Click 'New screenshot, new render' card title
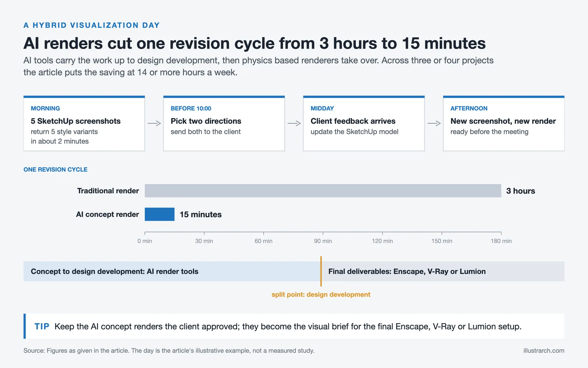588x368 pixels. point(503,121)
